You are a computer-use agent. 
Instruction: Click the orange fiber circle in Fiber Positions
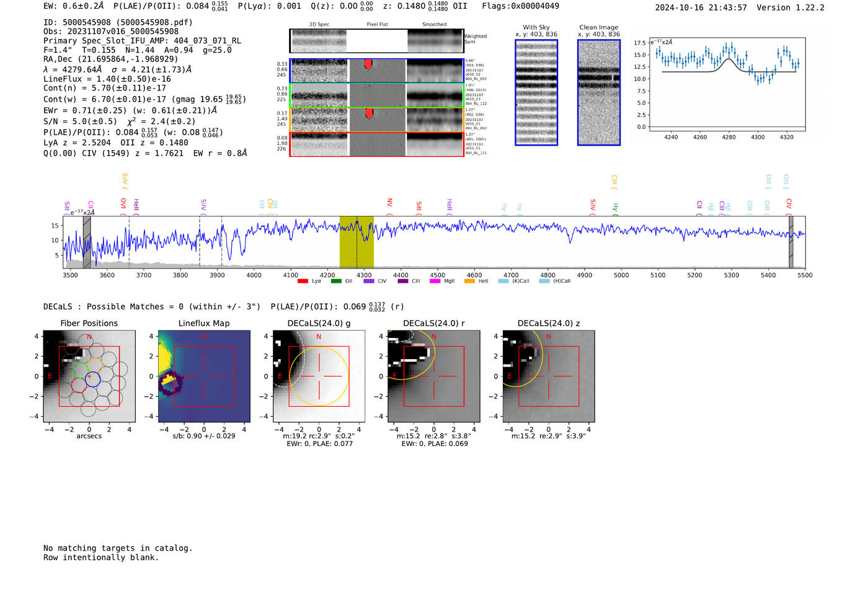pos(95,365)
